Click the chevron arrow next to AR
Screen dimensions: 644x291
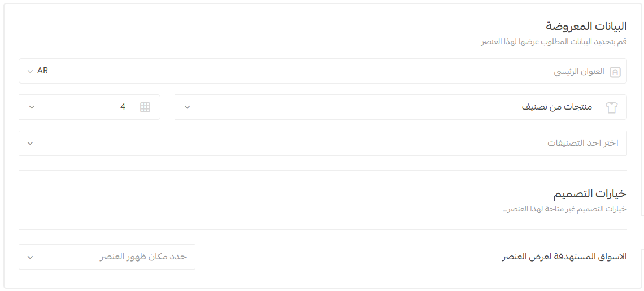pos(31,72)
